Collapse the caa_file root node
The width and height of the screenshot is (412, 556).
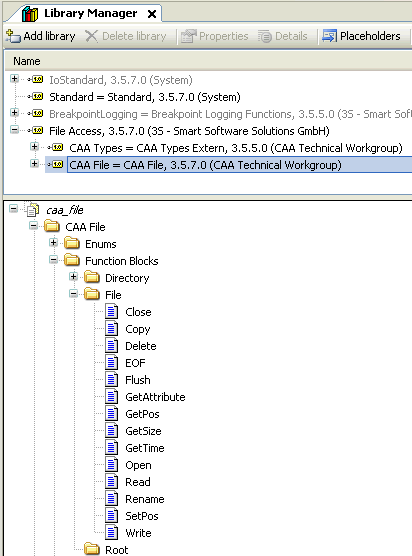13,208
